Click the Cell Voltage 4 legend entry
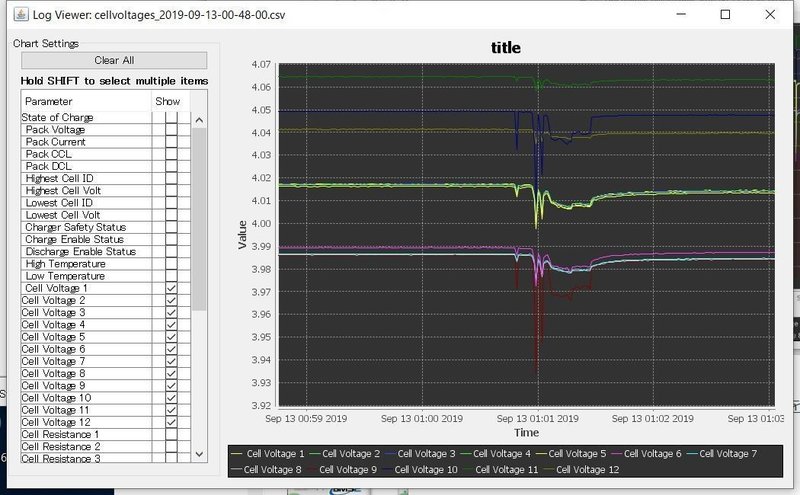The width and height of the screenshot is (800, 495). coord(495,454)
